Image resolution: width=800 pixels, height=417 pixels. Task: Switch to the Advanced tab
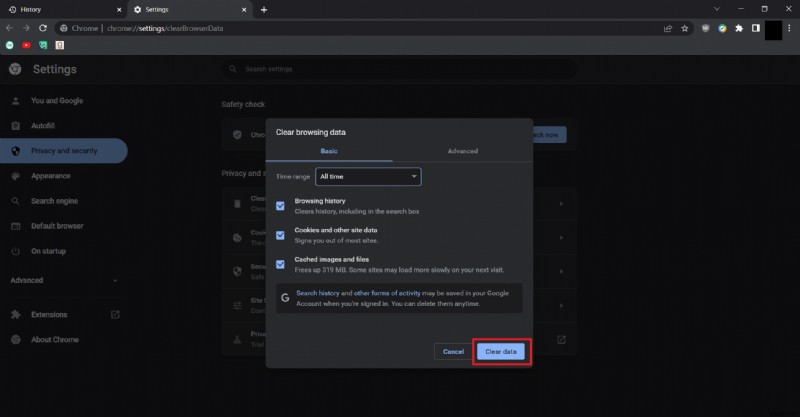click(462, 151)
